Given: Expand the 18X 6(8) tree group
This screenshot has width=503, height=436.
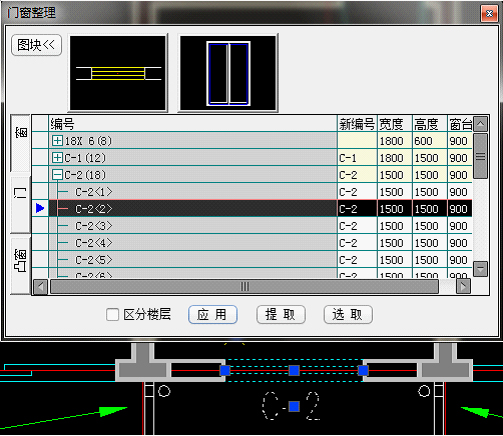Looking at the screenshot, I should 57,141.
